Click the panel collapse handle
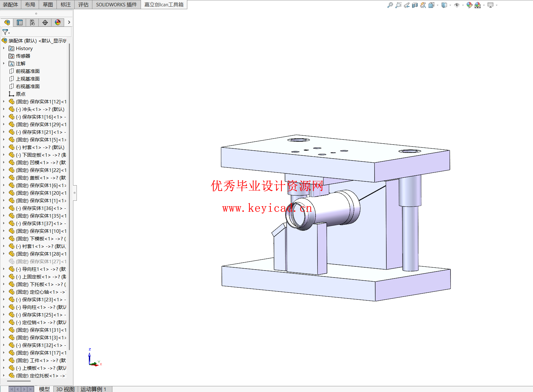533x392 pixels. tap(75, 193)
